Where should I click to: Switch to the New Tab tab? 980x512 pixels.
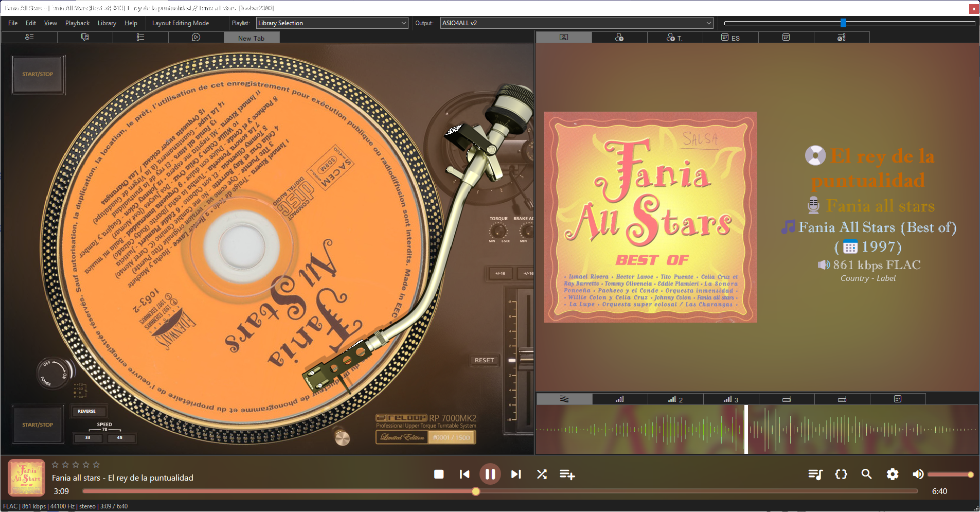point(252,38)
